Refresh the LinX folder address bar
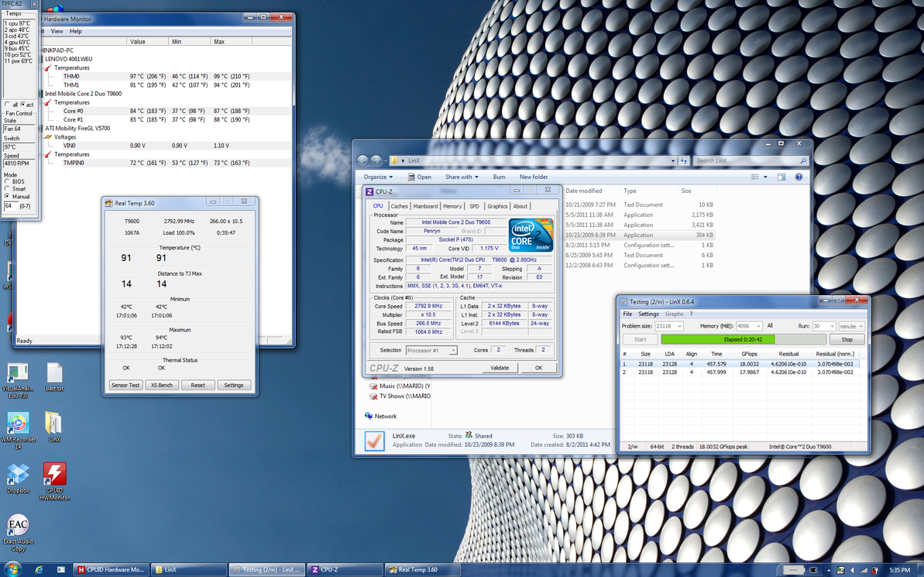The image size is (924, 577). pos(684,160)
